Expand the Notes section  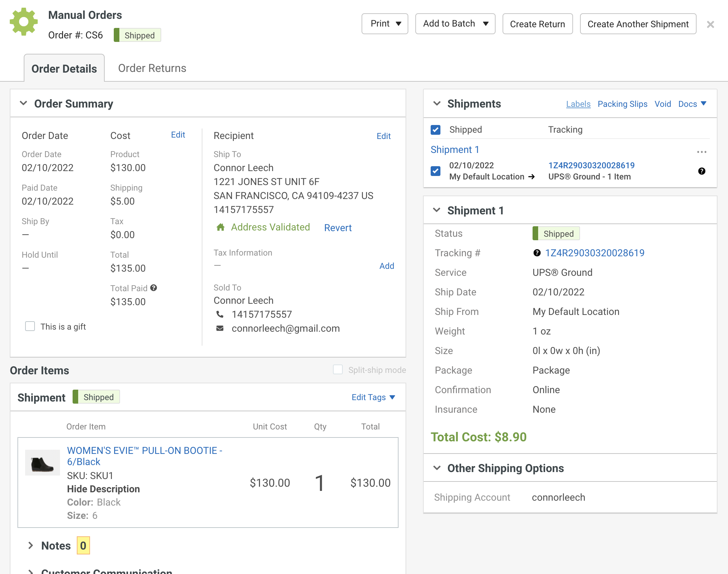click(x=31, y=545)
